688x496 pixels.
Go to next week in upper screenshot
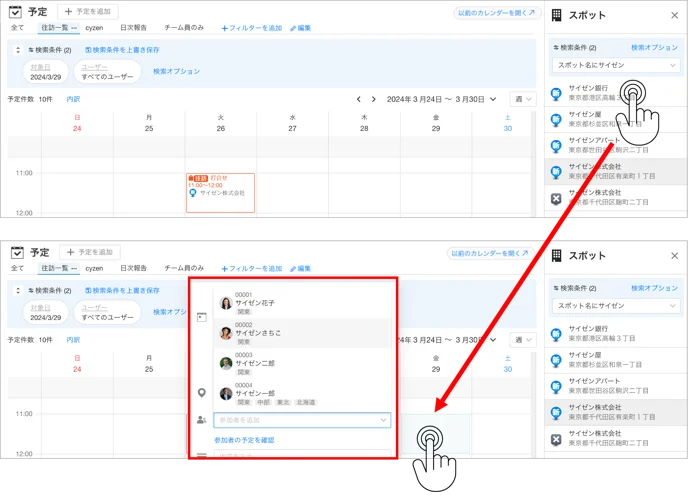click(x=373, y=99)
